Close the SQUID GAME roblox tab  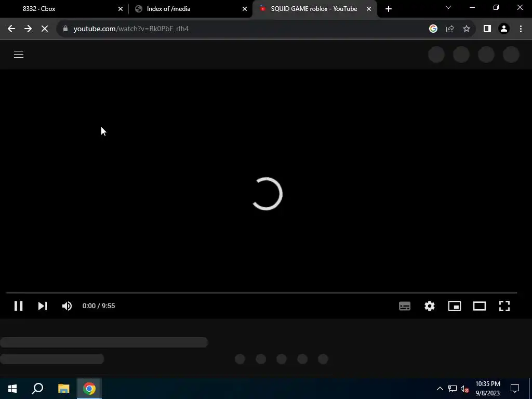pos(369,9)
